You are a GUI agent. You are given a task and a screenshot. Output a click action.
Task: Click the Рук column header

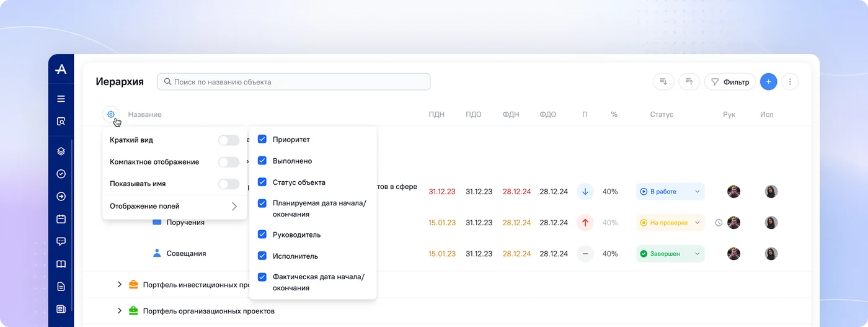coord(729,115)
